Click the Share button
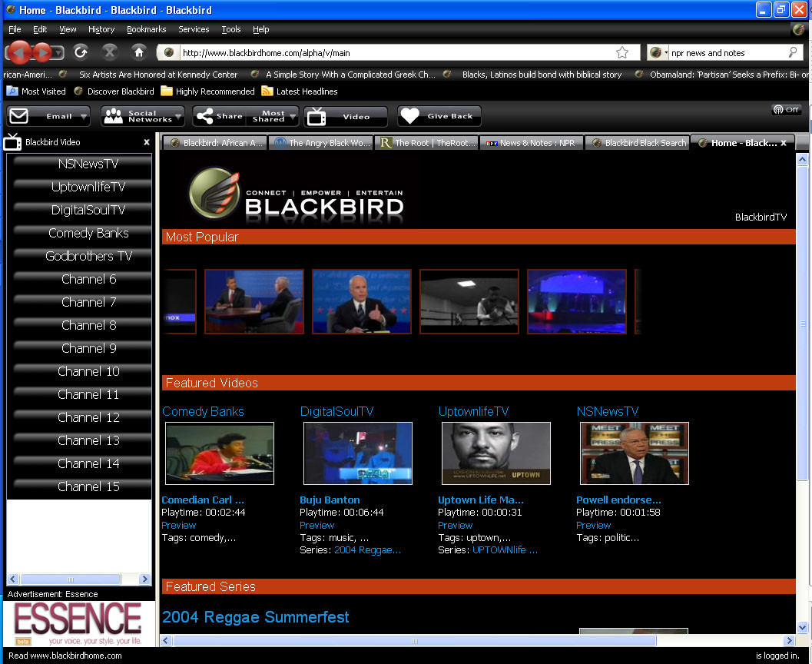The image size is (812, 664). (x=220, y=116)
